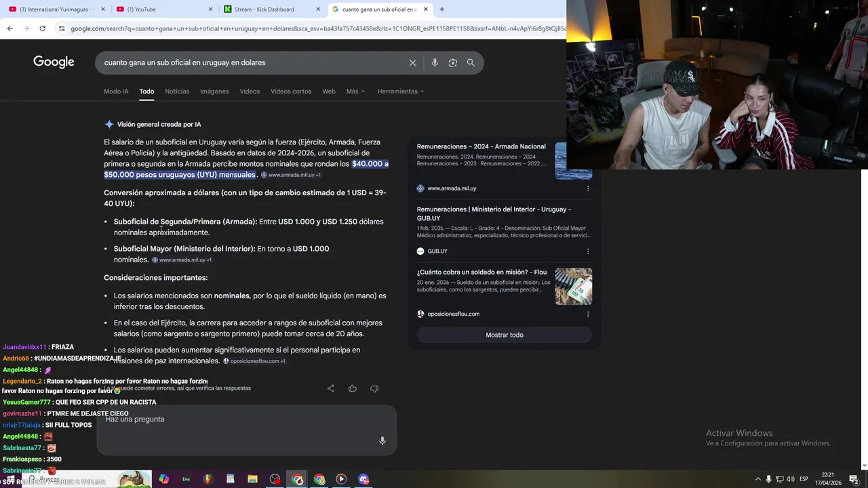
Task: Open network status in the system tray
Action: (x=780, y=479)
